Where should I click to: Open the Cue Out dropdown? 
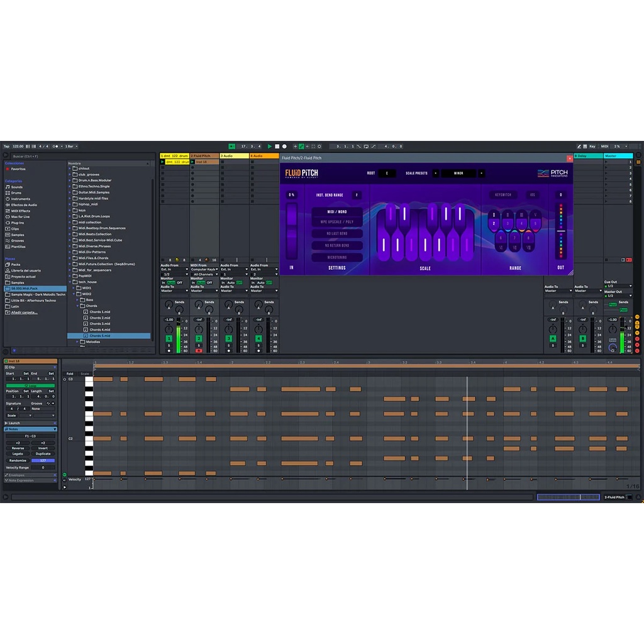click(616, 286)
